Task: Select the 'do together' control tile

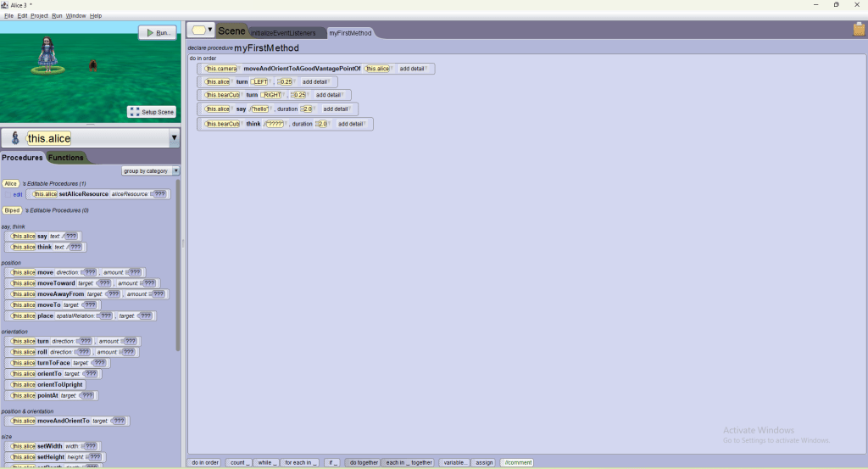Action: pos(363,462)
